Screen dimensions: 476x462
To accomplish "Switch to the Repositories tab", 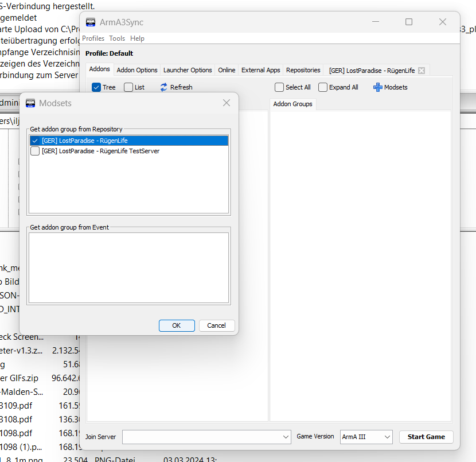I will click(x=303, y=70).
